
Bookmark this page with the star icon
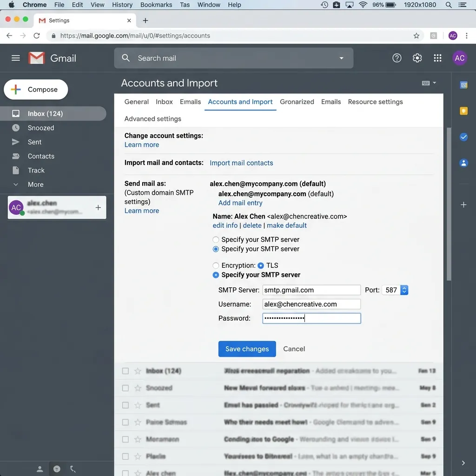416,36
